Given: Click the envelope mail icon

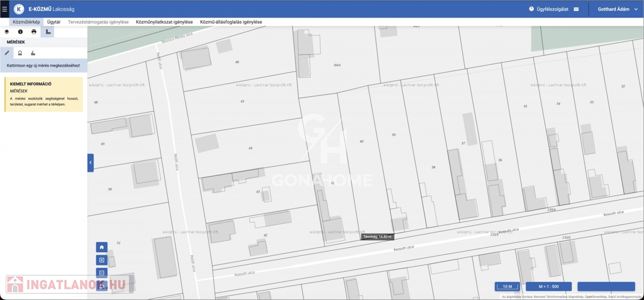Looking at the screenshot, I should pyautogui.click(x=576, y=9).
